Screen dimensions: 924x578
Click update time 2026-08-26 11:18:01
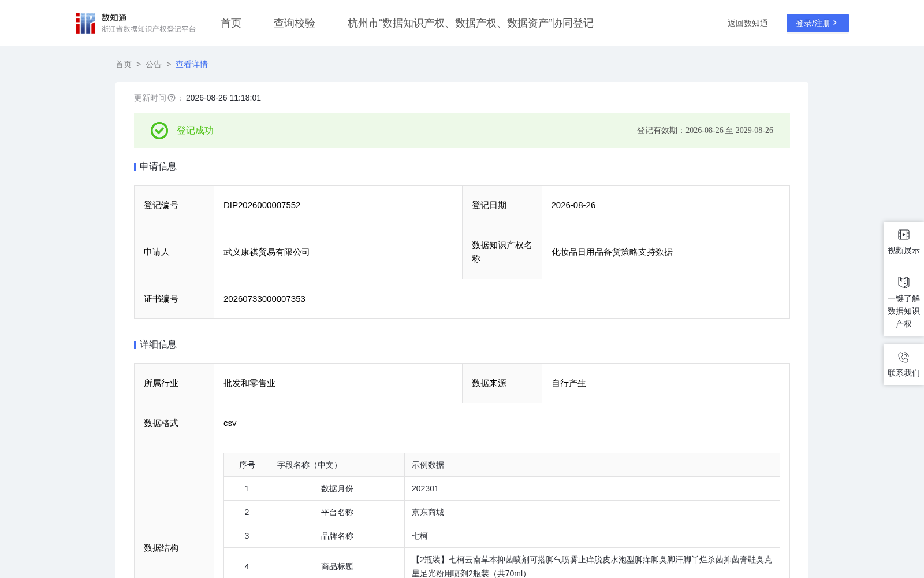click(x=223, y=98)
